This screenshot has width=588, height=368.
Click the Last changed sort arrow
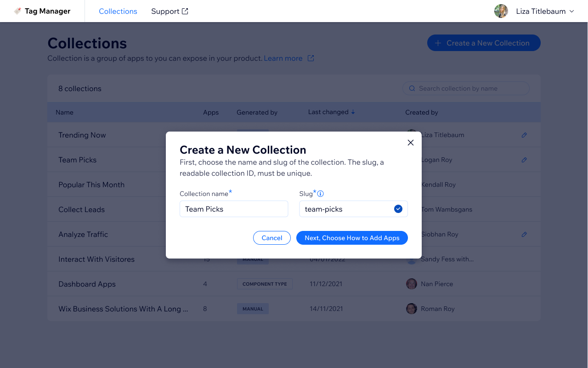tap(353, 112)
